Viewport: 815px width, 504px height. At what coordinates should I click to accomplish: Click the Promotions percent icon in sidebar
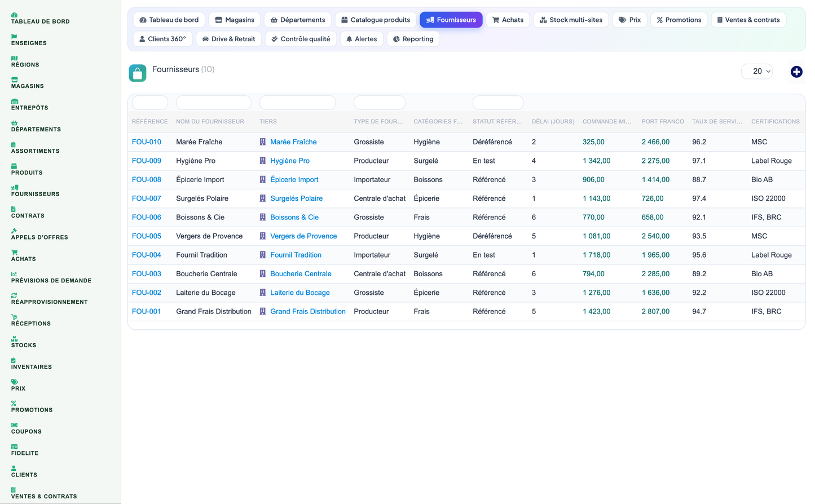pyautogui.click(x=14, y=404)
